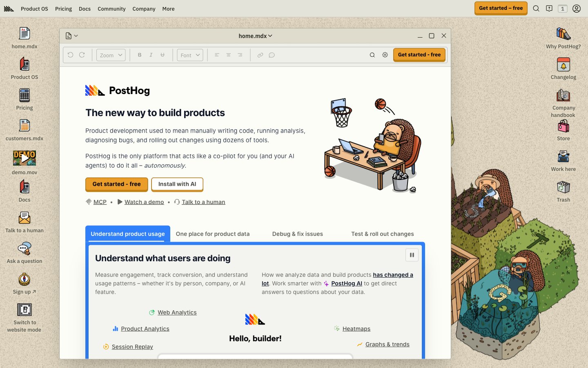This screenshot has width=588, height=368.
Task: Open the Changelog desktop icon
Action: pyautogui.click(x=563, y=69)
